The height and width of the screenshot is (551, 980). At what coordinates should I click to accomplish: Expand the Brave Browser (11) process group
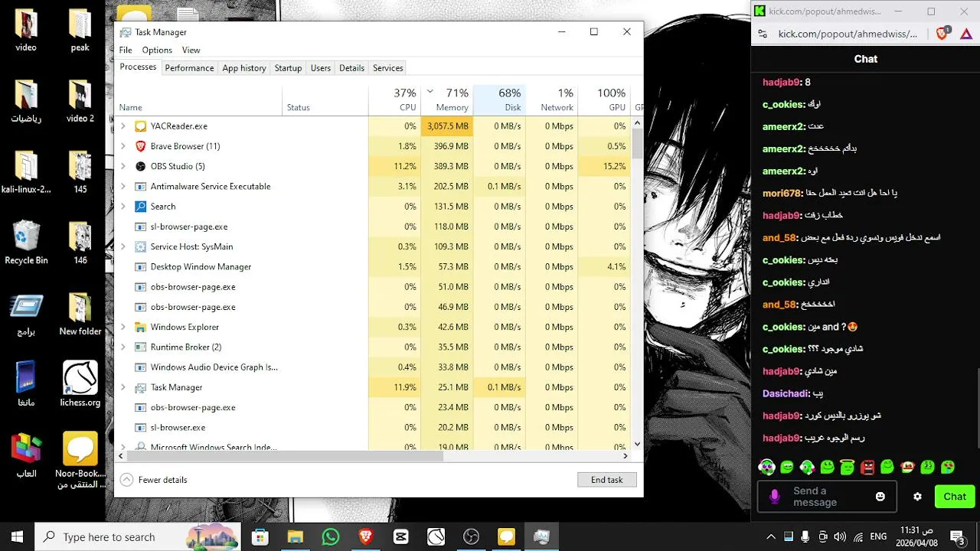pos(123,146)
